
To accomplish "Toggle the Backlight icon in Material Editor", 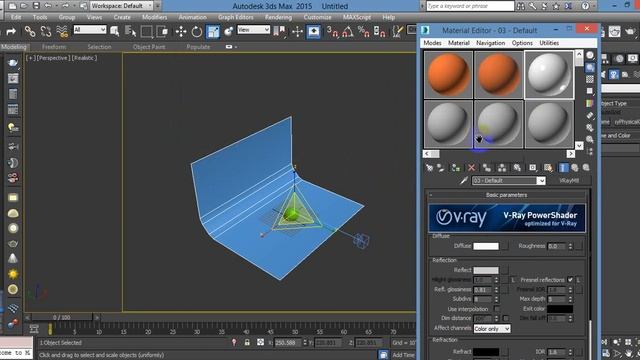I will (590, 67).
